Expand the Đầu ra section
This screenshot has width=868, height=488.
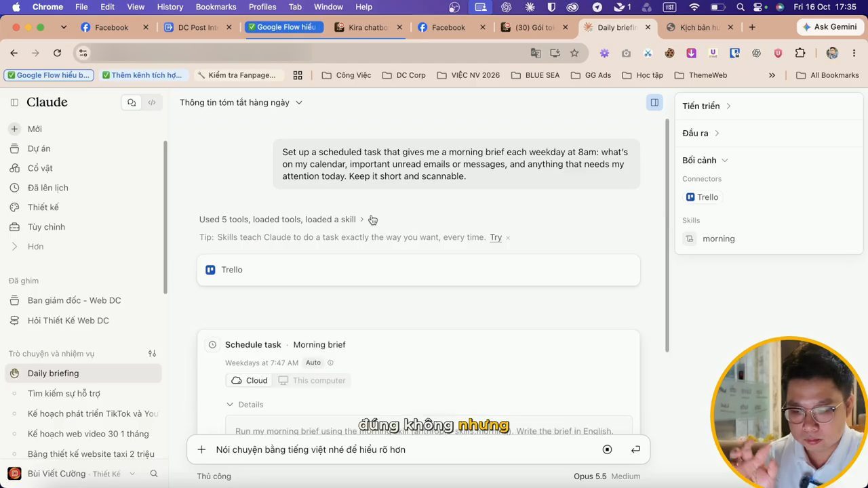point(701,134)
